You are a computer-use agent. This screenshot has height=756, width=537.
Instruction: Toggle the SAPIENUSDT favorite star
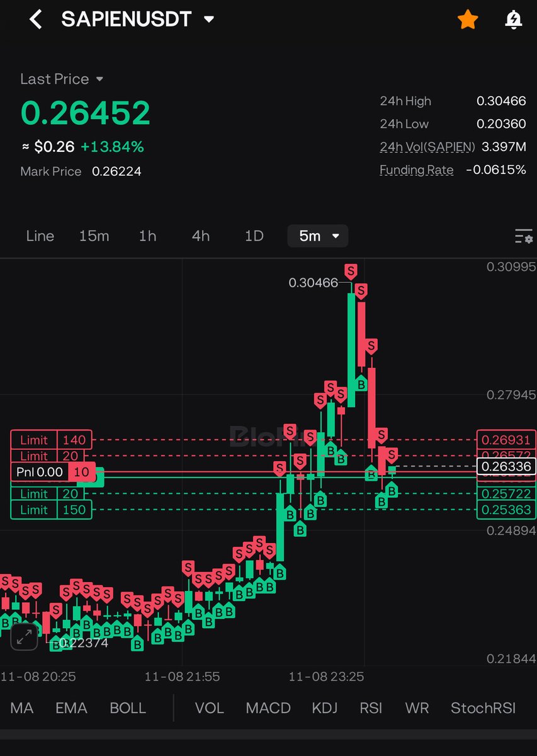(x=468, y=19)
